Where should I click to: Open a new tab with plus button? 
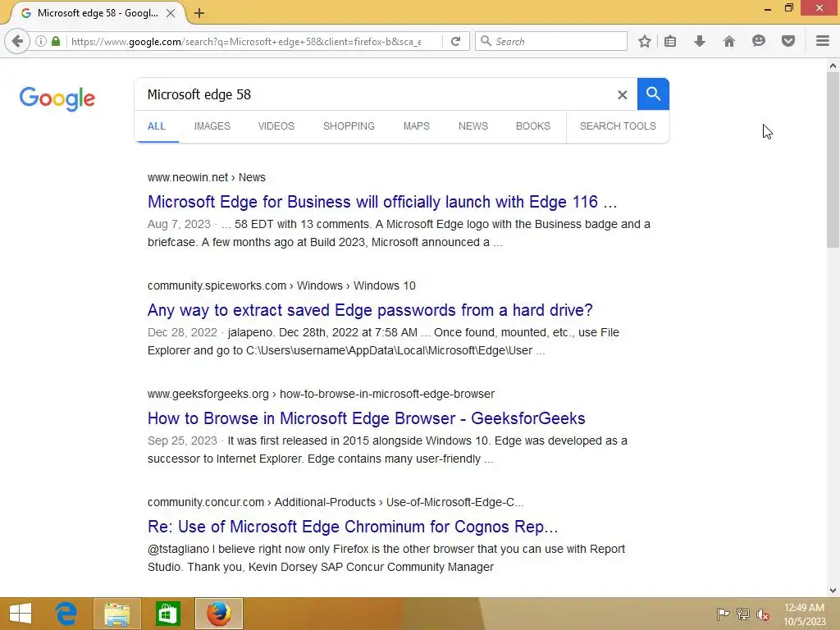click(x=199, y=13)
